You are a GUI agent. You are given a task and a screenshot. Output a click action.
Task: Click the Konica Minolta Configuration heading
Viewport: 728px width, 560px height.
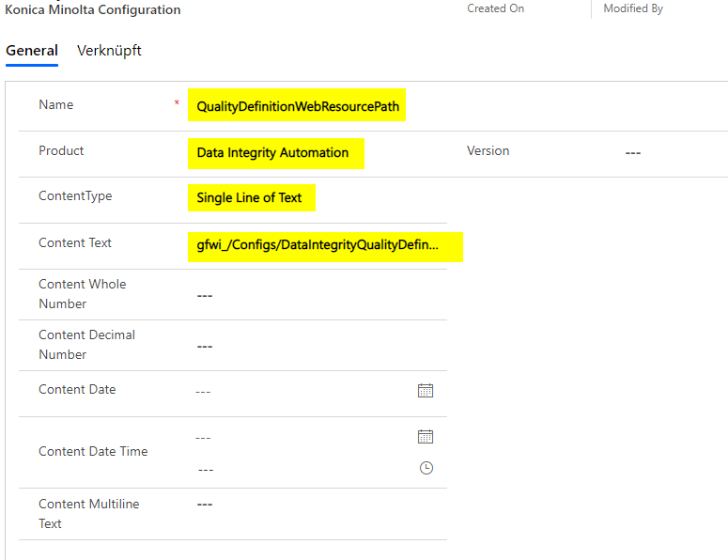pos(93,9)
